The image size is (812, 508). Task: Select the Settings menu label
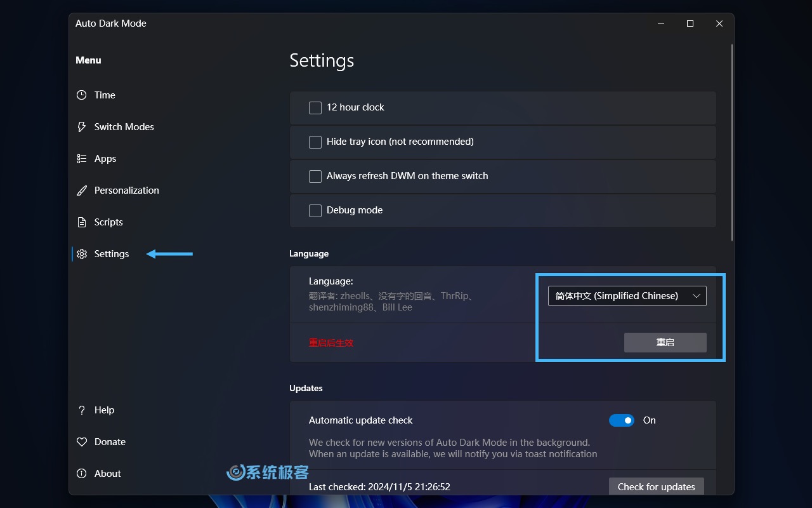point(112,254)
